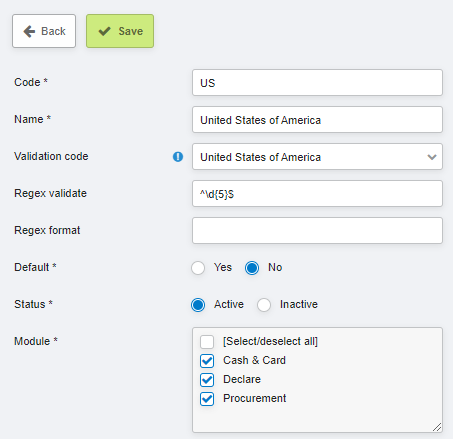This screenshot has height=439, width=453.
Task: Uncheck the Procurement module checkbox
Action: coord(207,399)
